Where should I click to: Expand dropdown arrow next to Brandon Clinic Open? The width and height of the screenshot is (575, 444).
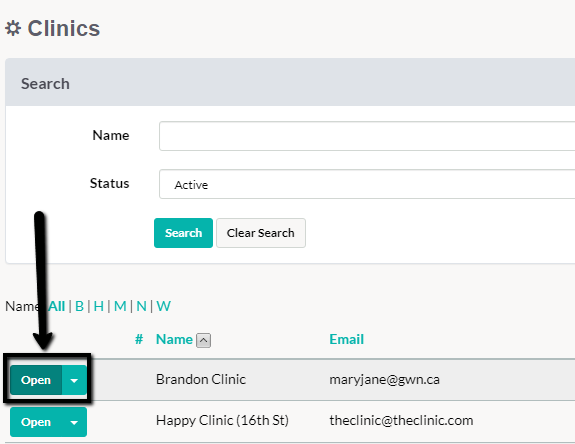coord(74,380)
